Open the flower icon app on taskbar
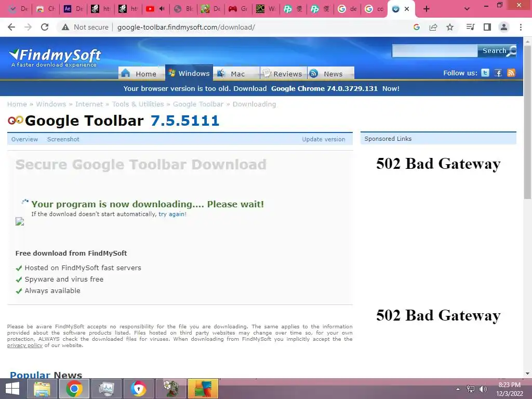Viewport: 532px width, 399px height. (x=170, y=389)
